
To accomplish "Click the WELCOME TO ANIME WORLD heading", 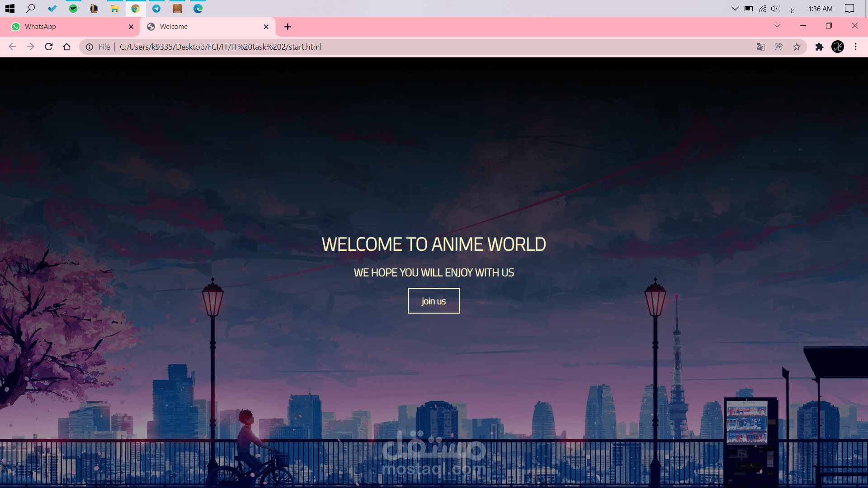I will (434, 244).
